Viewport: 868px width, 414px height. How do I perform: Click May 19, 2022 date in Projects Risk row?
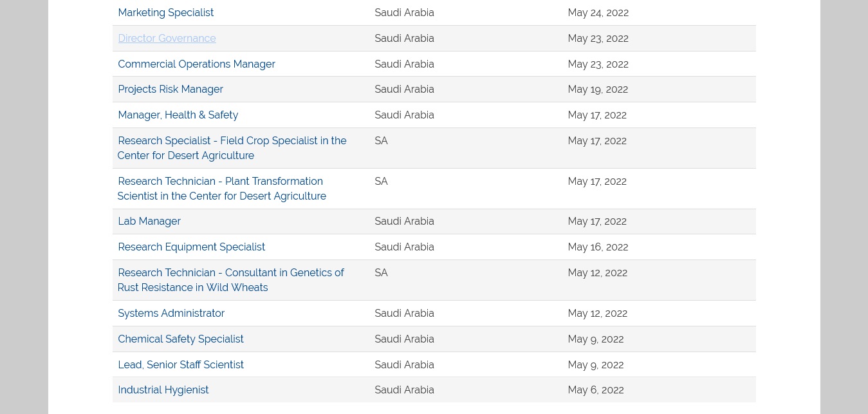click(x=598, y=89)
